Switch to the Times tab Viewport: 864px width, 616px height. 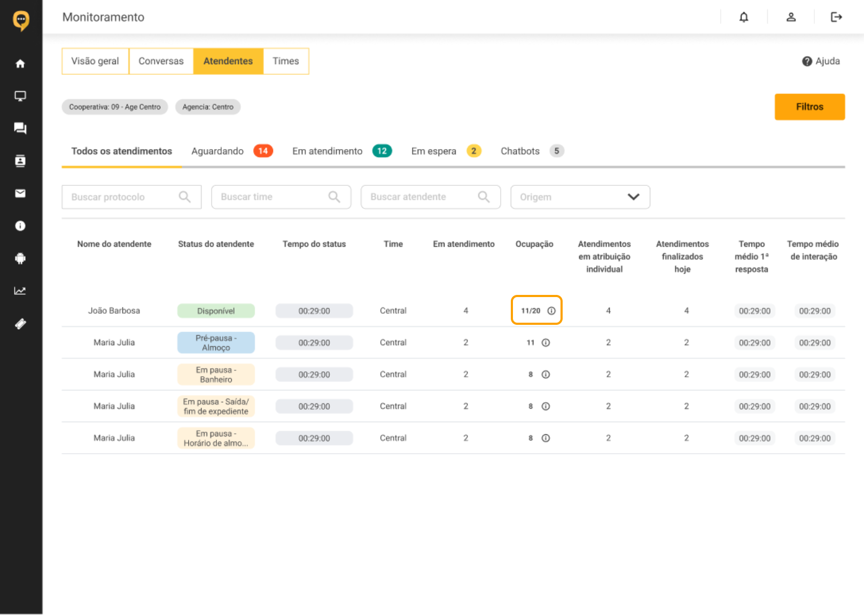(x=286, y=61)
